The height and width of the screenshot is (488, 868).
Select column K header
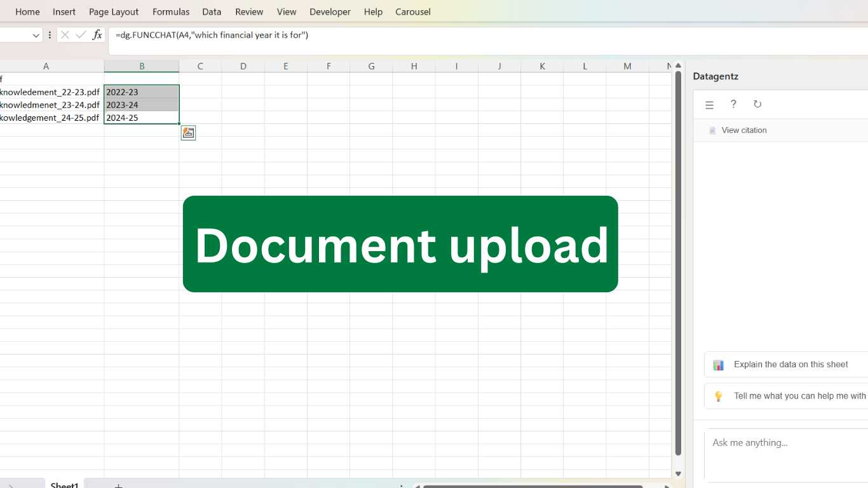(x=542, y=66)
